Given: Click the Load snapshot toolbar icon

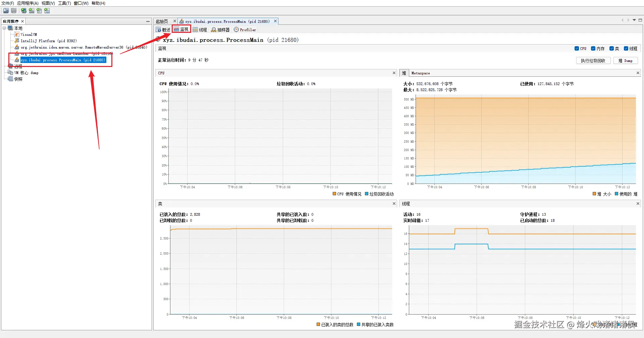Looking at the screenshot, I should point(6,11).
